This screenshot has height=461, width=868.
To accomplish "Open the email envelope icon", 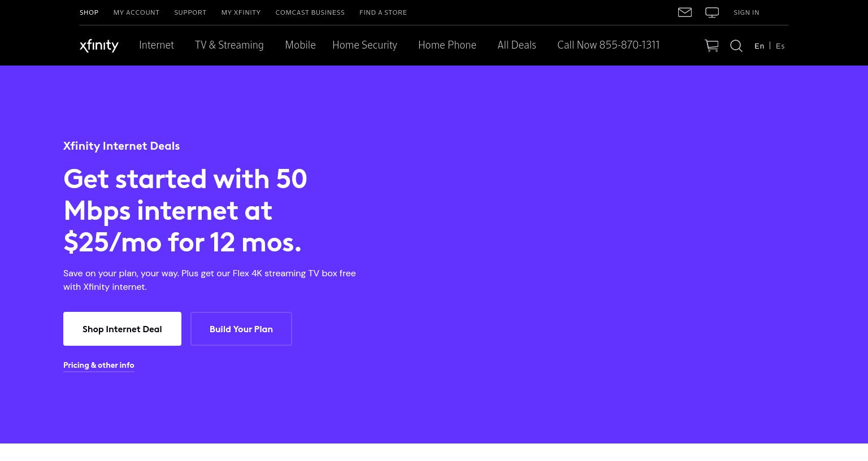I will click(685, 12).
